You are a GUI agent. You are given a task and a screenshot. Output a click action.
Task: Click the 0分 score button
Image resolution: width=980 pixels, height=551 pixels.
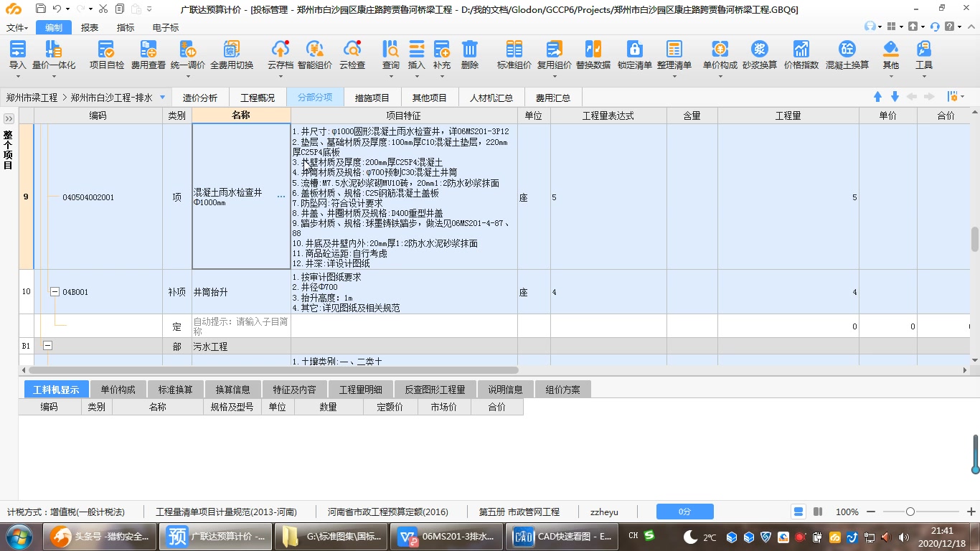click(684, 512)
